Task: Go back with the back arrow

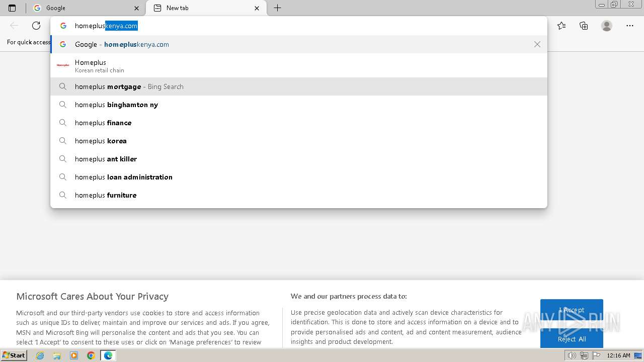Action: click(14, 26)
